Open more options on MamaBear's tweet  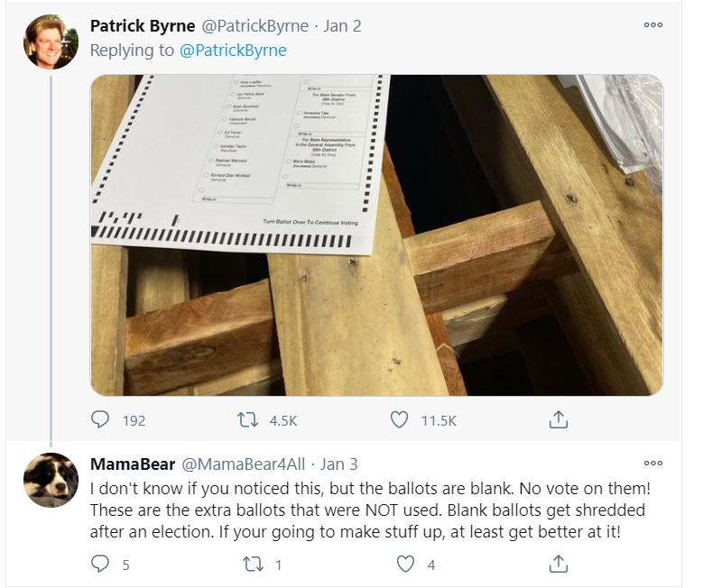tap(652, 464)
